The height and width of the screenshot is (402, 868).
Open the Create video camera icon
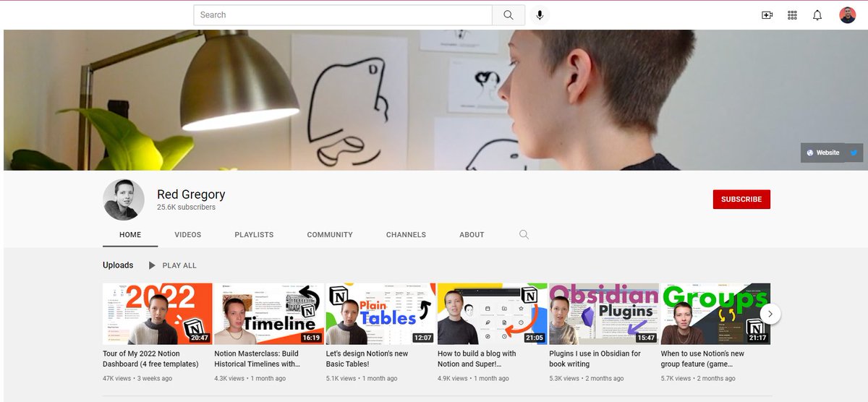767,15
